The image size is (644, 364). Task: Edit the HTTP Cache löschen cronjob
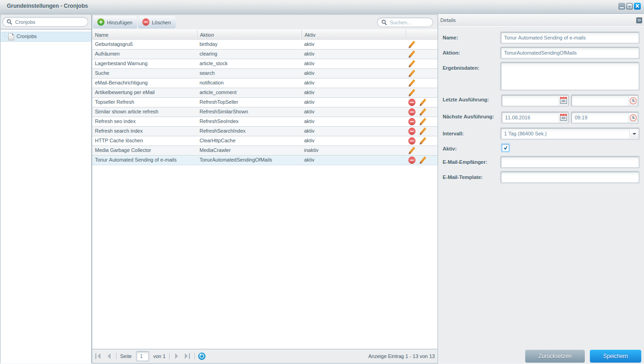click(423, 141)
